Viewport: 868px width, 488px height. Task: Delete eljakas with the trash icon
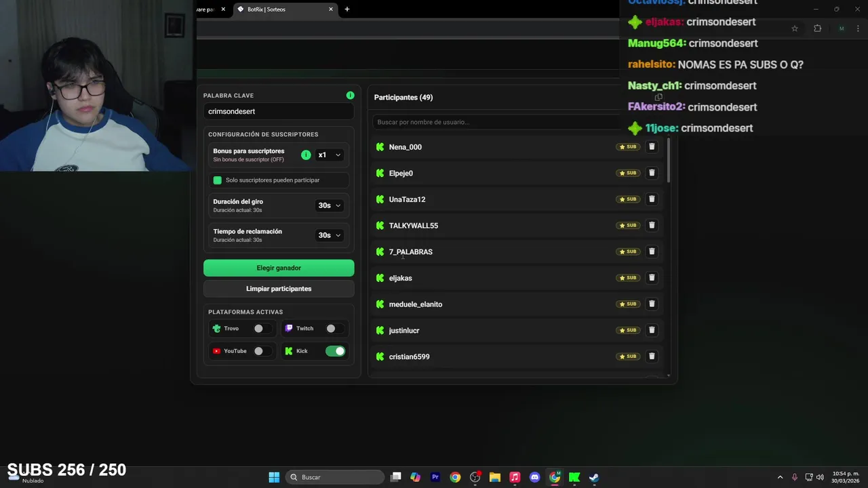point(652,278)
